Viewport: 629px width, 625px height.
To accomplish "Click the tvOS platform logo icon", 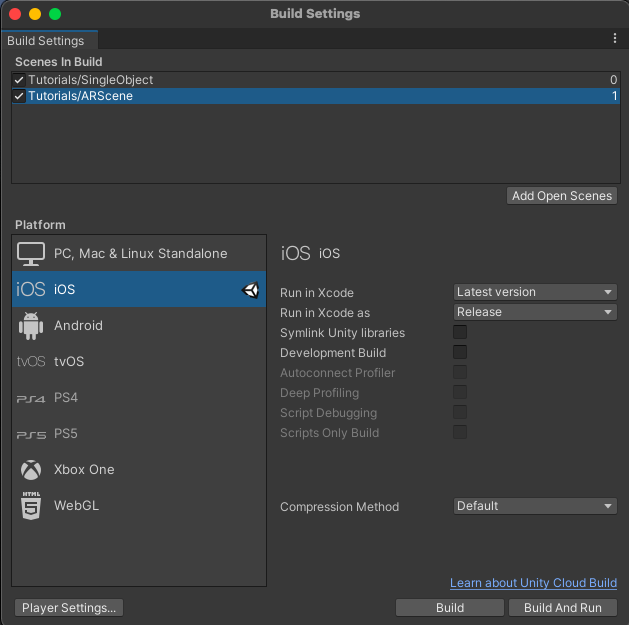I will point(31,361).
